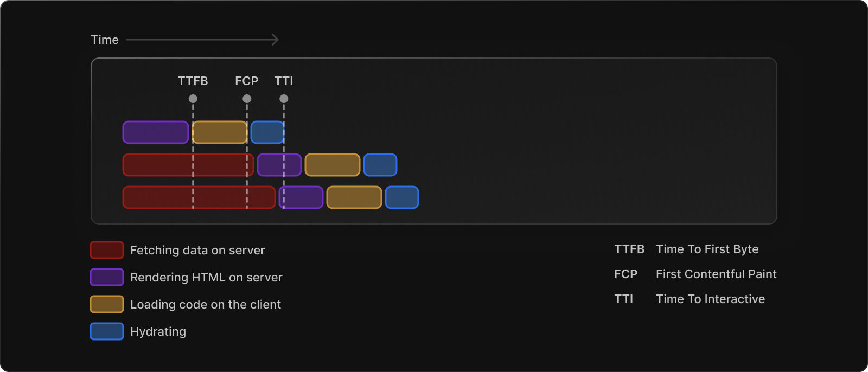Click the 'Time To First Byte' definition
Viewport: 868px width, 372px height.
[707, 249]
